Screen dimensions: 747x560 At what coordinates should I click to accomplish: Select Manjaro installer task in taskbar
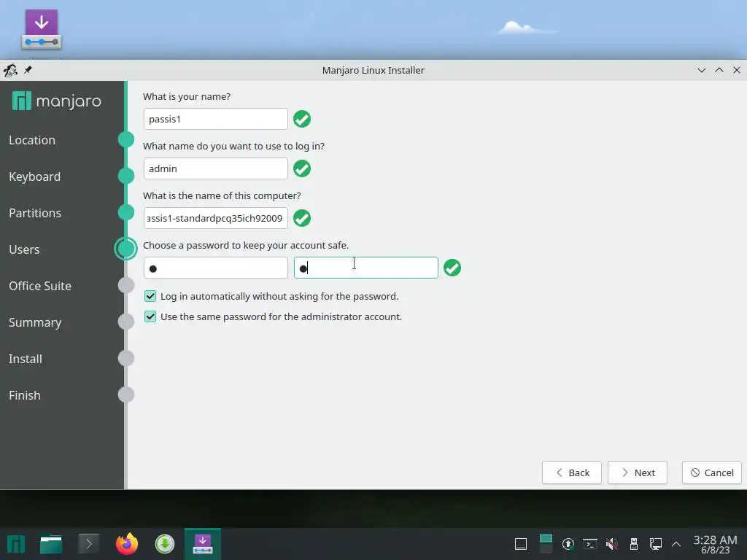coord(203,544)
